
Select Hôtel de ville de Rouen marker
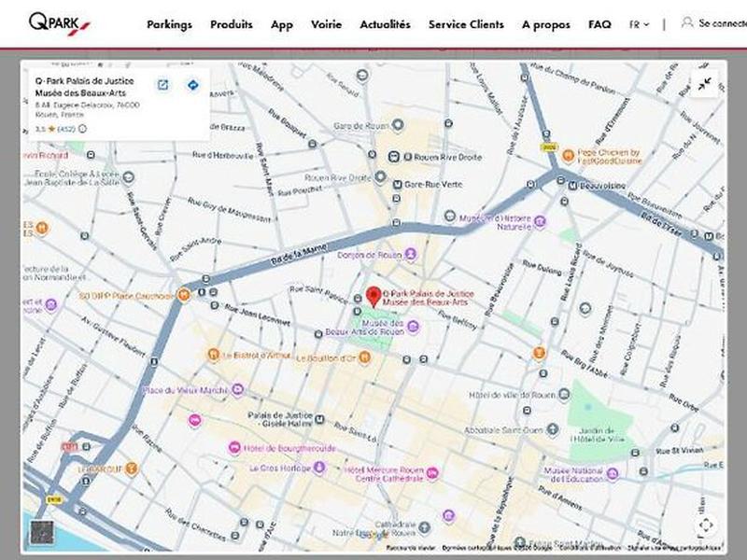tap(564, 394)
